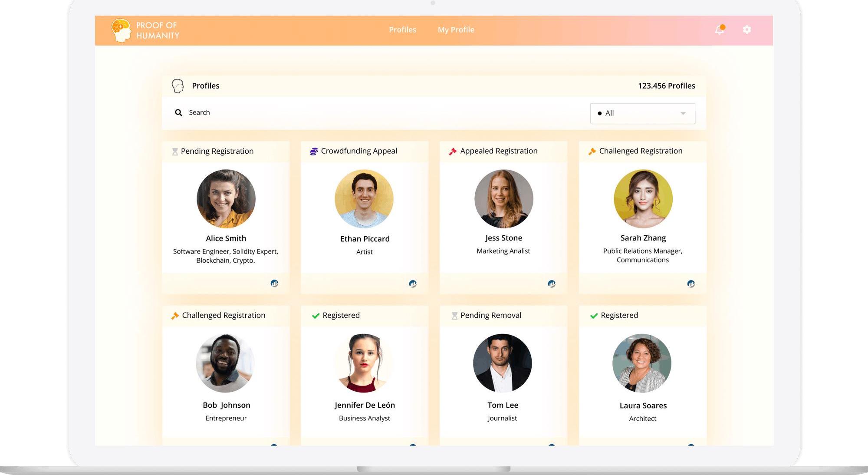Open settings via the gear icon

(746, 30)
